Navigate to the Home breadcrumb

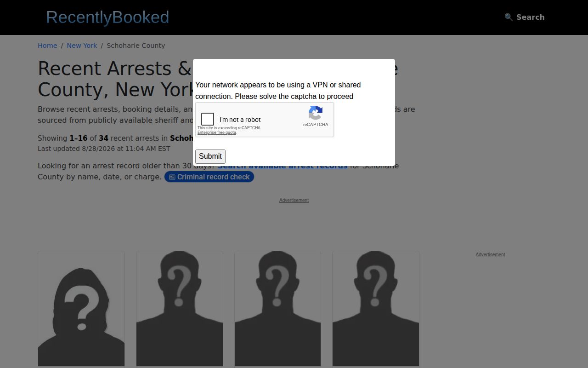[x=47, y=46]
